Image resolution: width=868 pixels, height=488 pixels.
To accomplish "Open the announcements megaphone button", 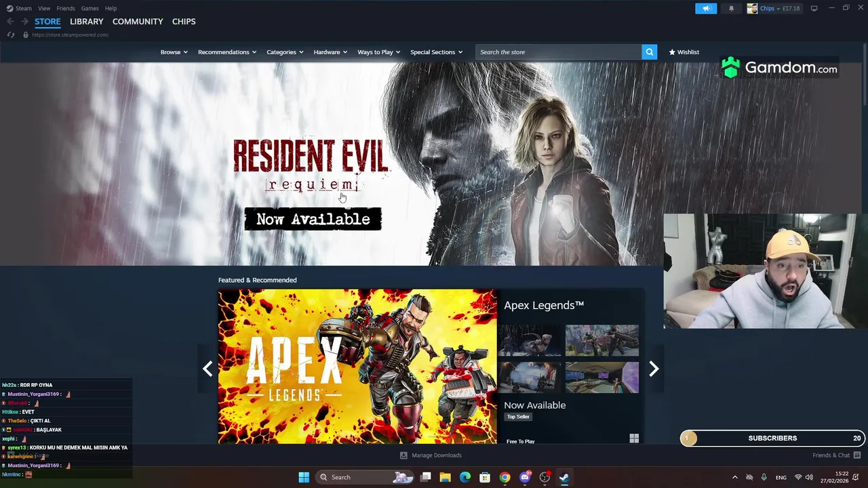I will tap(706, 8).
